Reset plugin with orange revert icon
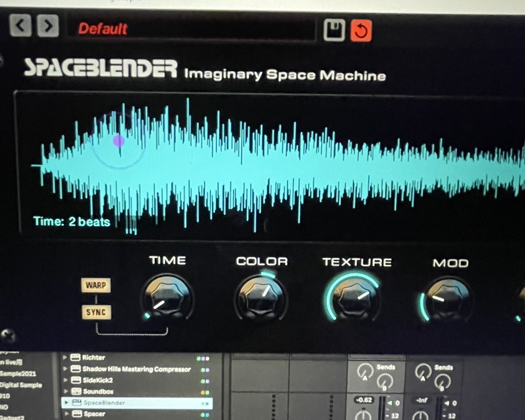The width and height of the screenshot is (525, 420). pyautogui.click(x=361, y=31)
